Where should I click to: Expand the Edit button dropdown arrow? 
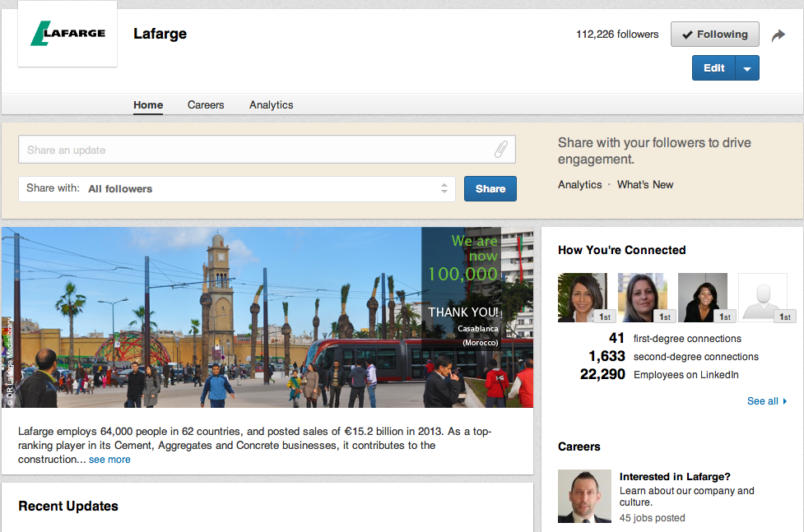click(x=747, y=68)
